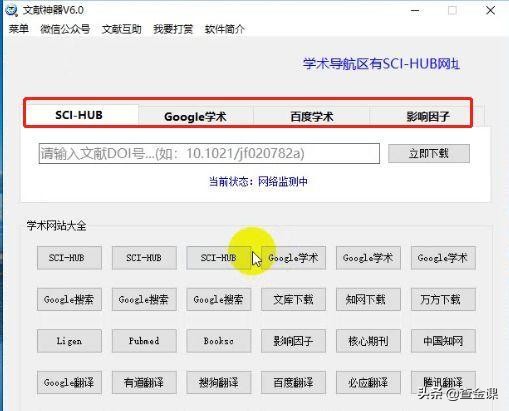The image size is (509, 411).
Task: Open the 腾讯翻译 button
Action: [443, 382]
